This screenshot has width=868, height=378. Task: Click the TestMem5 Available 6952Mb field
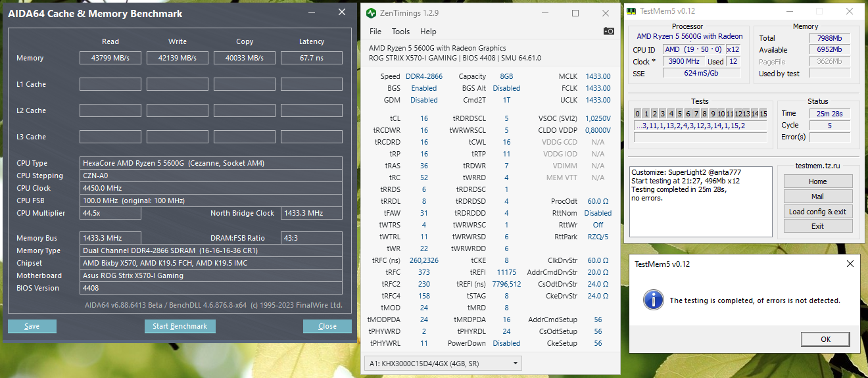829,50
